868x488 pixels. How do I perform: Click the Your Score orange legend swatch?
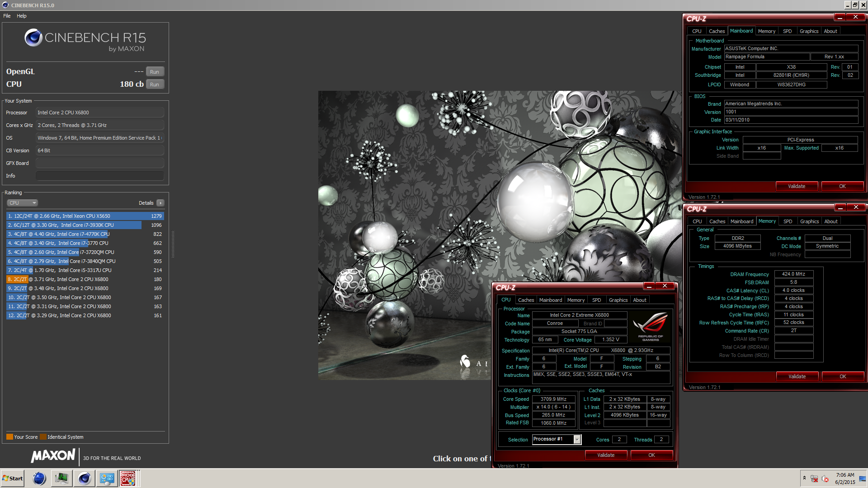[x=9, y=437]
